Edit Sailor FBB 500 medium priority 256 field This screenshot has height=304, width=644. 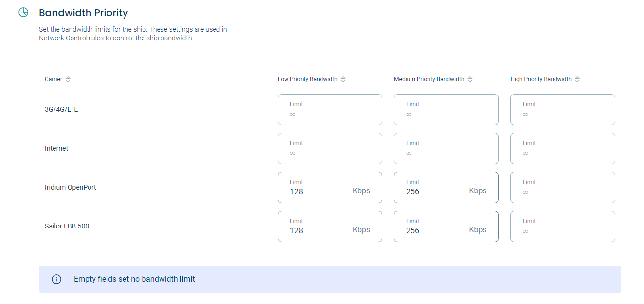pos(446,227)
